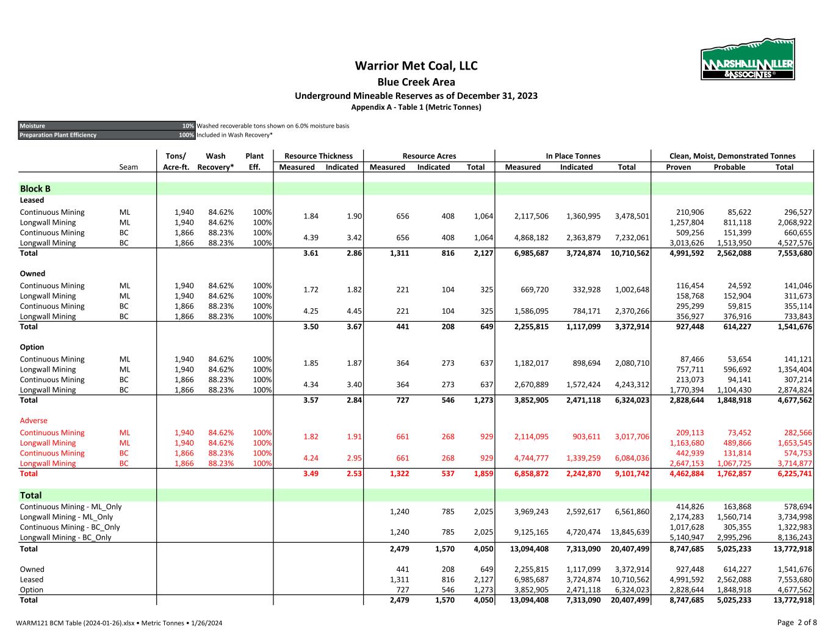Image resolution: width=833 pixels, height=644 pixels.
Task: Select the Resource Thickness group header
Action: [318, 156]
